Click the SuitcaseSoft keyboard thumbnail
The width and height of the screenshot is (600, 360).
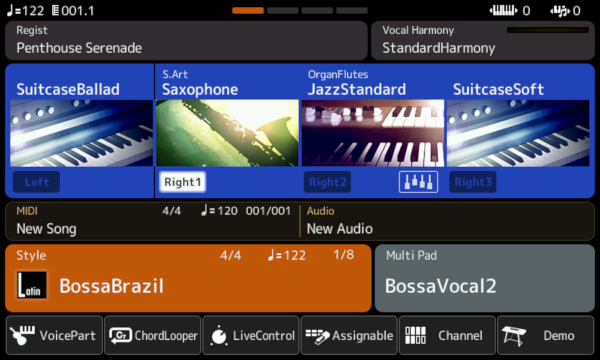(x=518, y=133)
